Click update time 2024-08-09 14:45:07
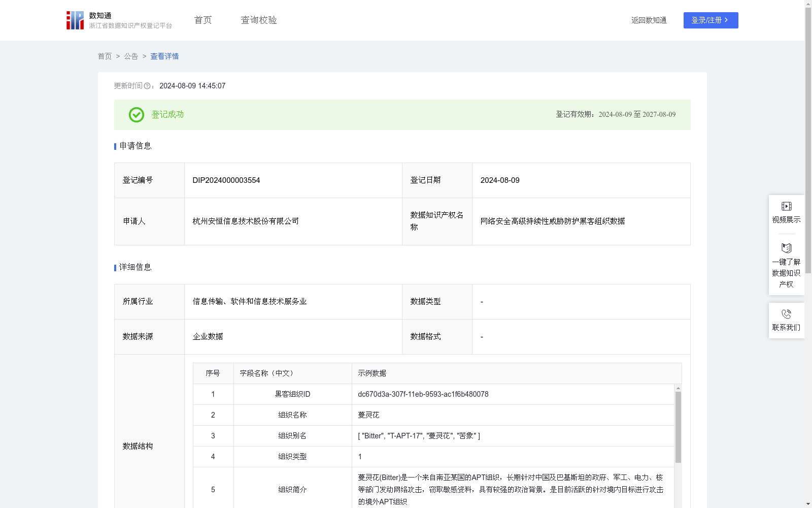812x508 pixels. point(192,86)
